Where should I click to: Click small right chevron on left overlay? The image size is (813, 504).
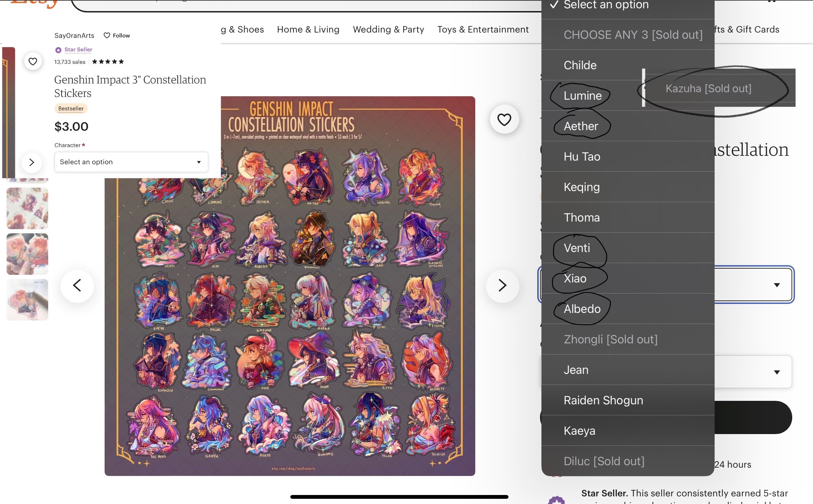coord(32,162)
